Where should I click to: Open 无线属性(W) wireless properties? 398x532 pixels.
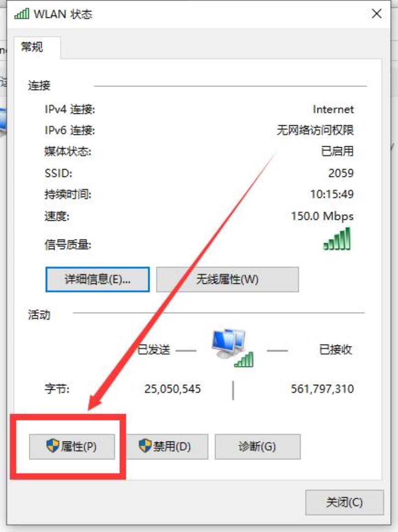pos(227,279)
